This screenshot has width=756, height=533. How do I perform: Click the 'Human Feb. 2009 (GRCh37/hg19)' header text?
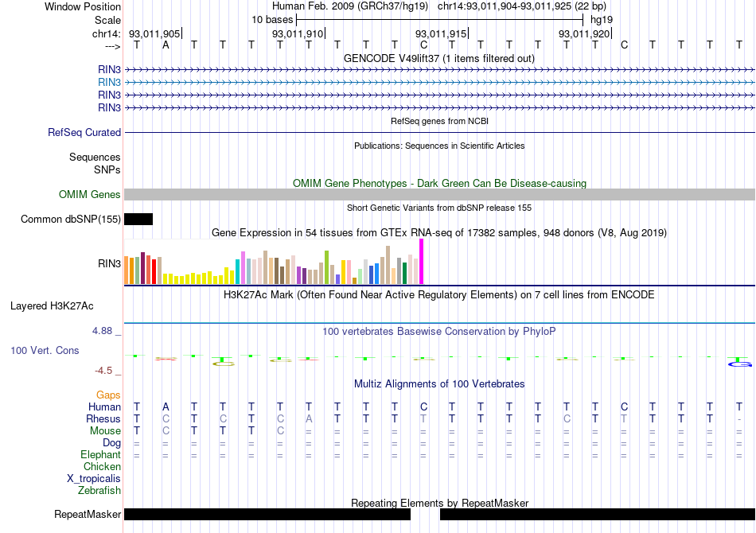[x=350, y=6]
